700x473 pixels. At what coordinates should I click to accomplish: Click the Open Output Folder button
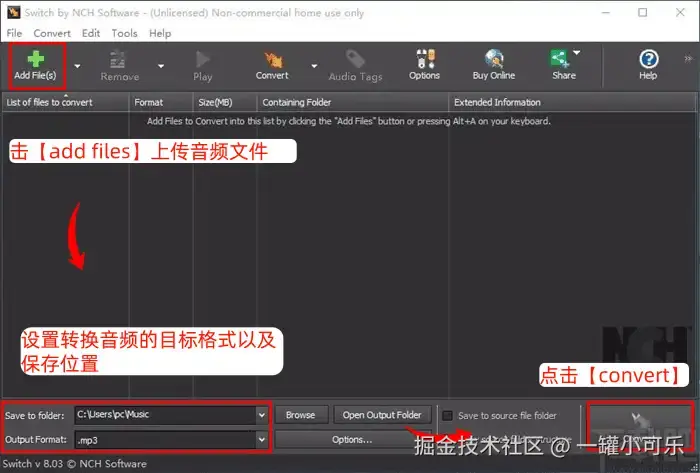click(382, 415)
